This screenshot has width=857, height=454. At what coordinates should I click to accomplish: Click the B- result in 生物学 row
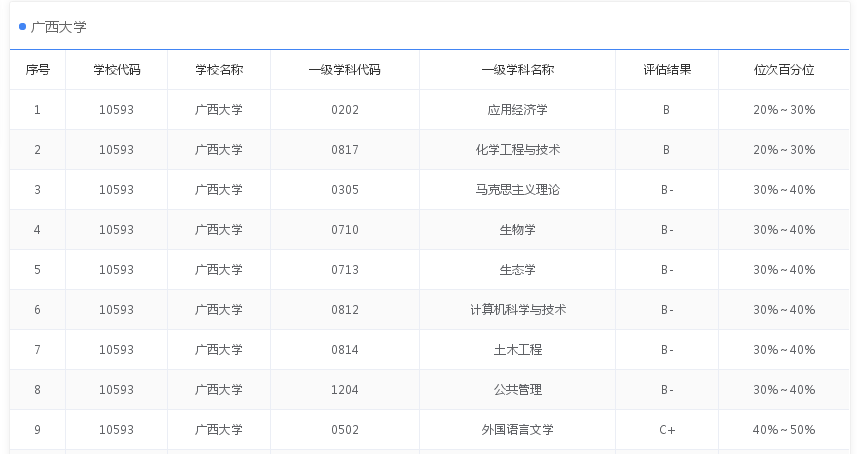(x=667, y=229)
